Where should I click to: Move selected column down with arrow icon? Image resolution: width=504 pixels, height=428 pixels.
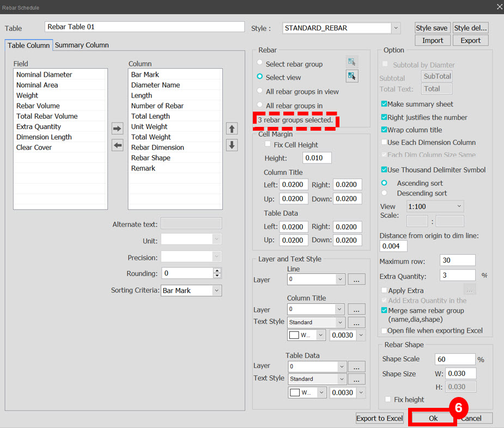(x=232, y=145)
